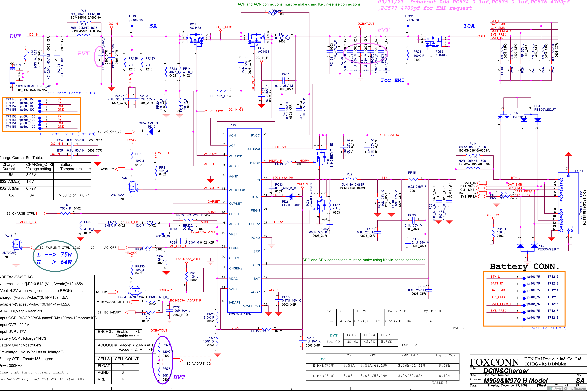Select the IADAPT pin label on PU3
This screenshot has width=587, height=392.
tap(235, 302)
